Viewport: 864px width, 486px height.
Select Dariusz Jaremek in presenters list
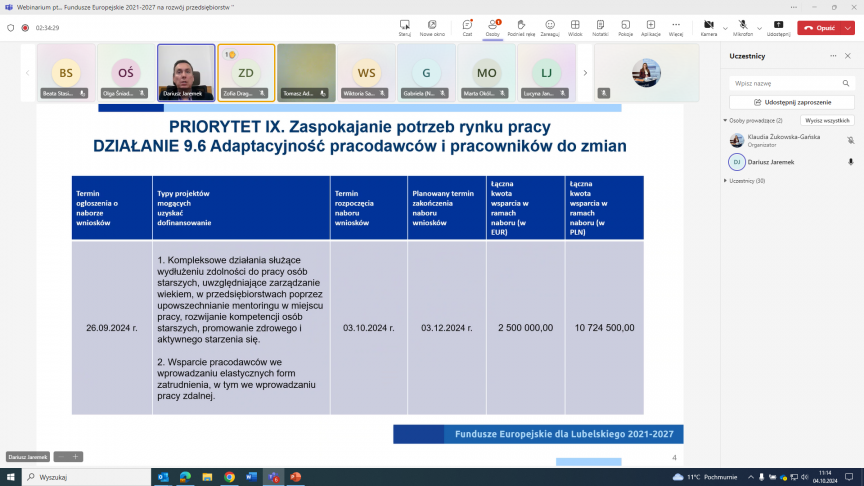[x=790, y=162]
